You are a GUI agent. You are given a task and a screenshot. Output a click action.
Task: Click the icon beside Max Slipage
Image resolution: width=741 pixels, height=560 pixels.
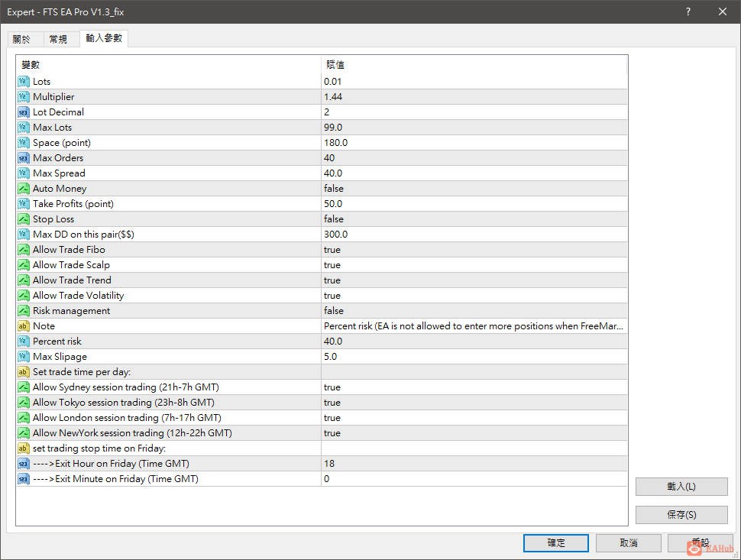coord(23,356)
